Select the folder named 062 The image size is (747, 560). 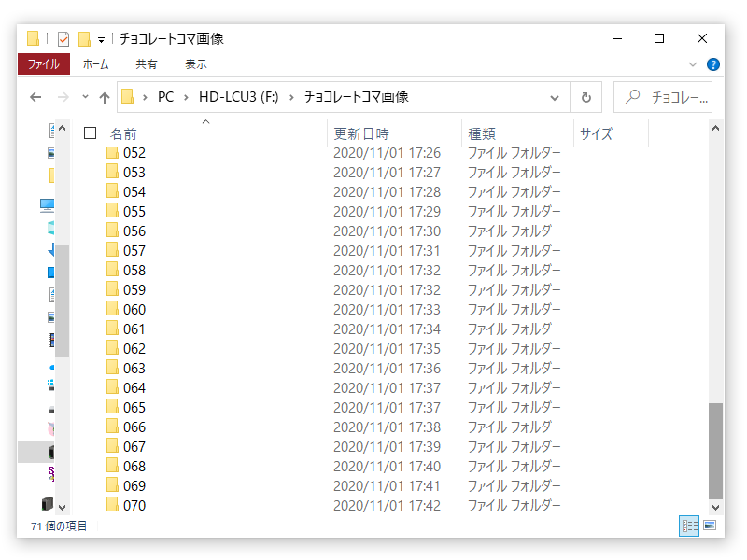click(134, 348)
